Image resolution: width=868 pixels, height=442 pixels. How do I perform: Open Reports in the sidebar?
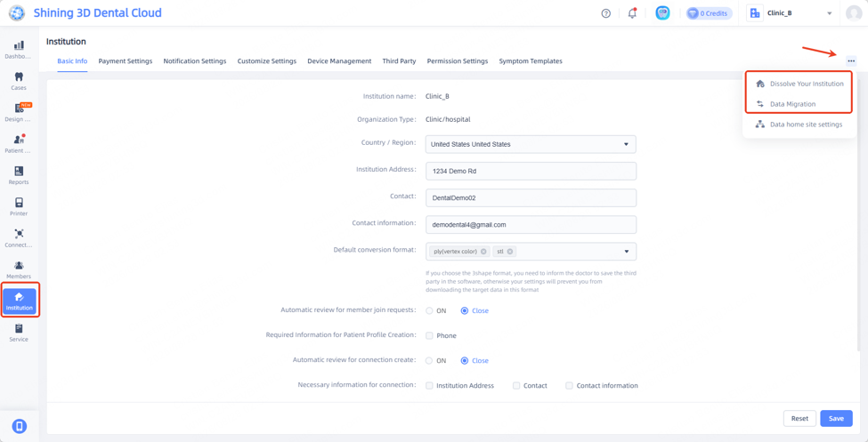[x=19, y=175]
